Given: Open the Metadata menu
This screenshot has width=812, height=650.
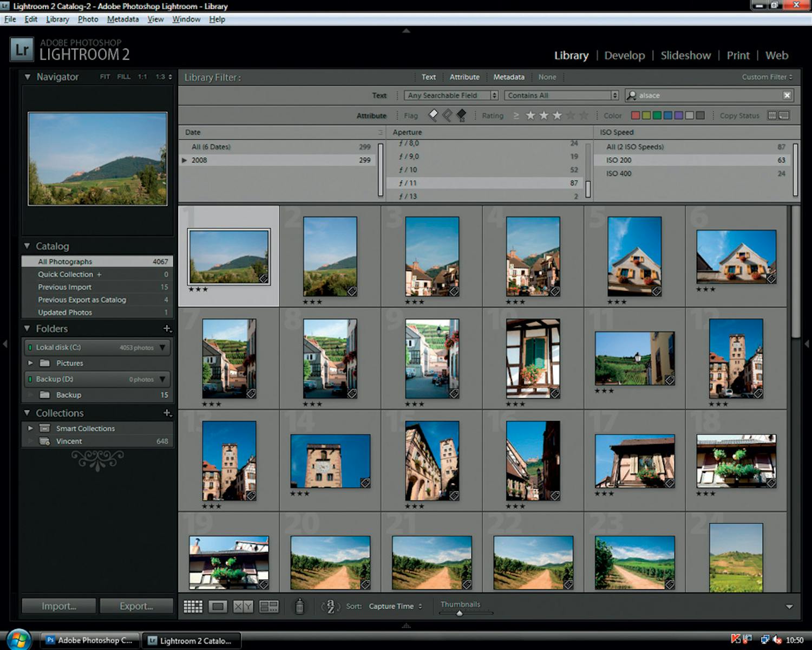Looking at the screenshot, I should tap(122, 19).
